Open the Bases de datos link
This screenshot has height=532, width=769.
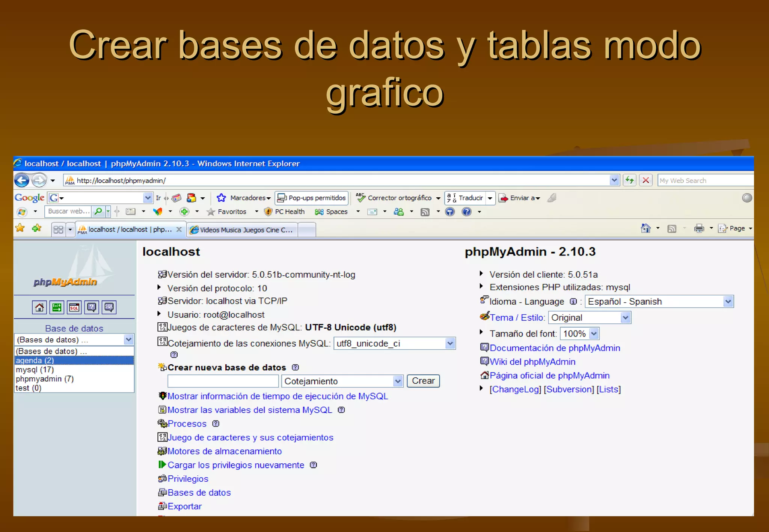point(199,493)
